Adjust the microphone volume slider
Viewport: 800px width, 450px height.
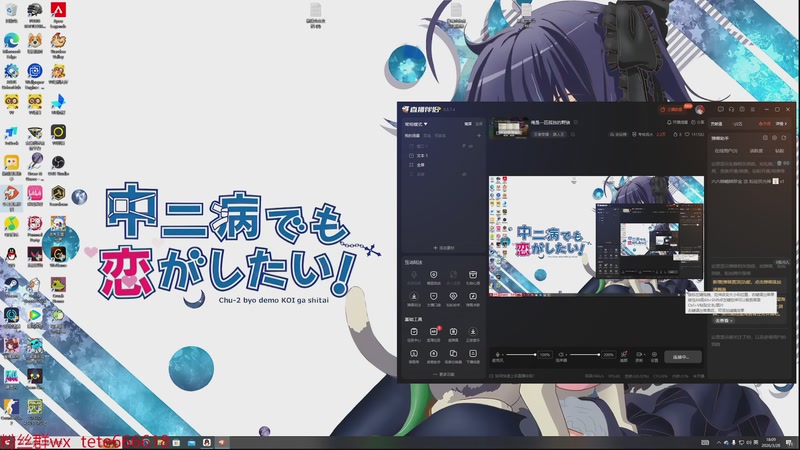521,355
